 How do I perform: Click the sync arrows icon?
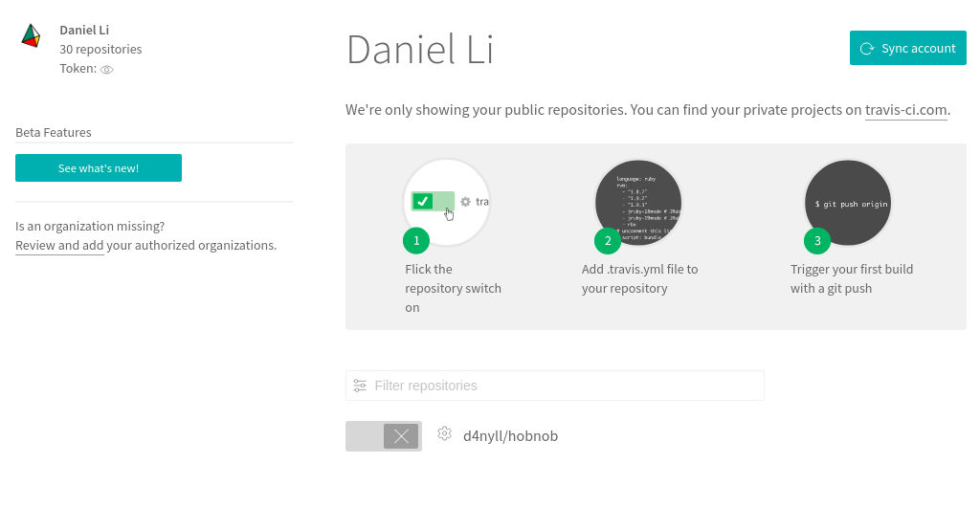tap(866, 49)
